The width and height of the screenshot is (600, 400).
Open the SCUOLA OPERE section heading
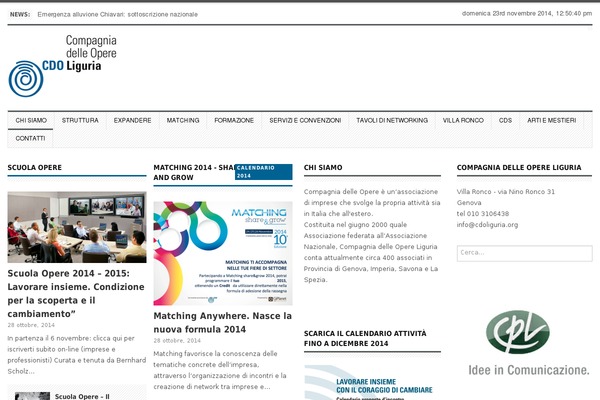coord(34,168)
